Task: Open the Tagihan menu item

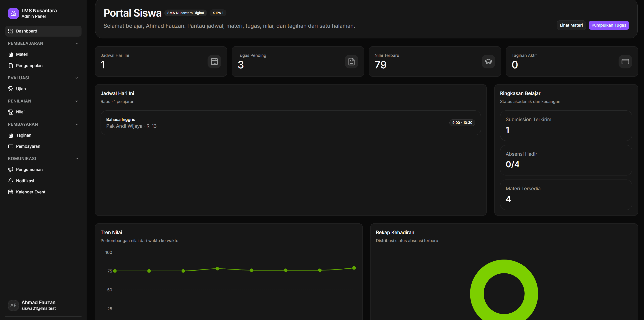Action: [x=43, y=135]
